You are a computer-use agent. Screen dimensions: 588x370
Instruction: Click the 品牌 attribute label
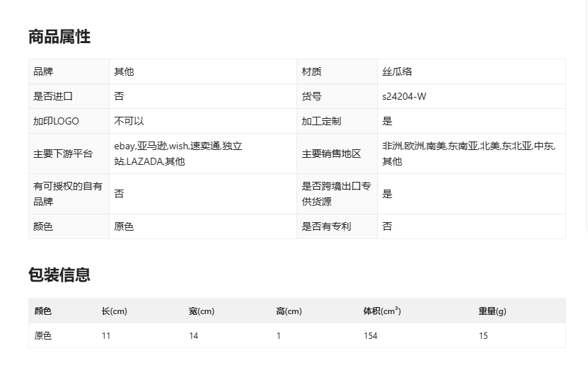click(43, 71)
